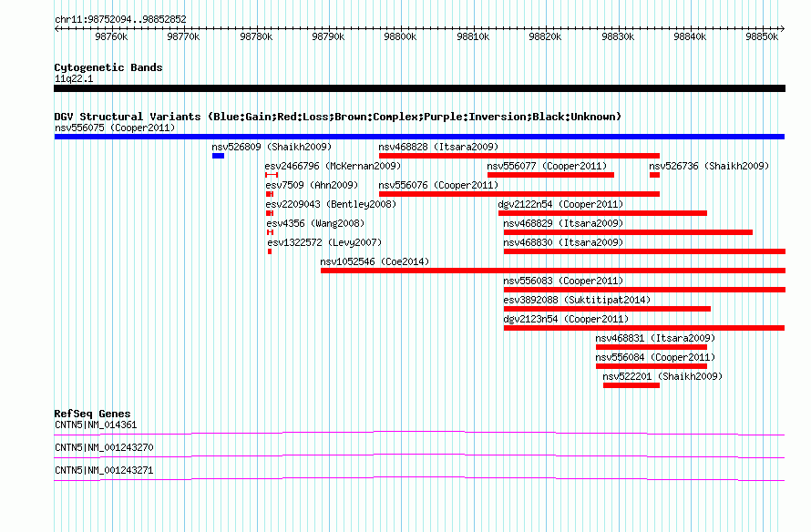
Task: Open nsv556077 (Cooper2011) variant label
Action: (547, 166)
